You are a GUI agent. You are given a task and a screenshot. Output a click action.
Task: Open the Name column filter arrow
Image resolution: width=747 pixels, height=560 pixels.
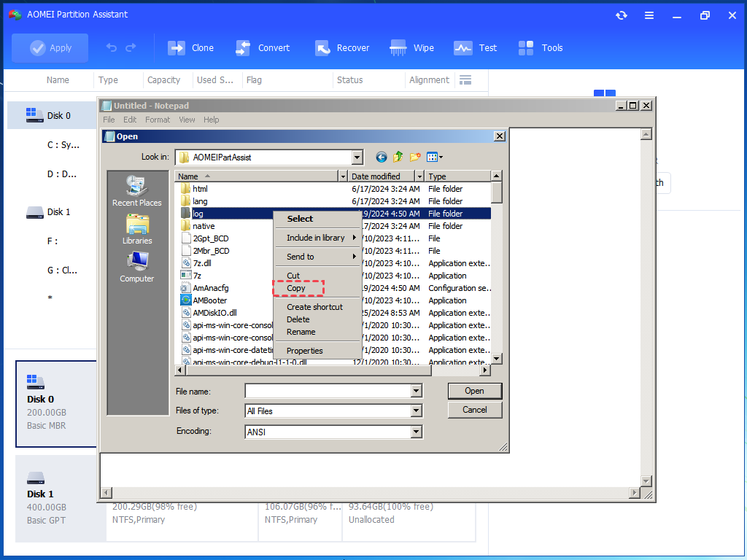click(343, 176)
